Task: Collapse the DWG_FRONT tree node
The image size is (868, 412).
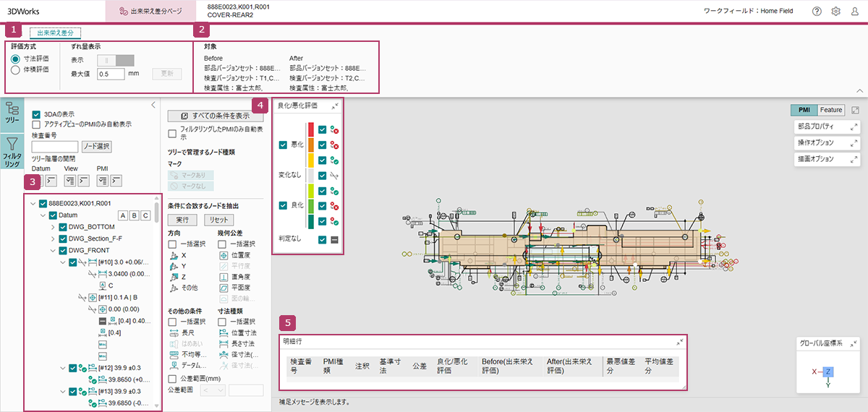Action: [53, 251]
